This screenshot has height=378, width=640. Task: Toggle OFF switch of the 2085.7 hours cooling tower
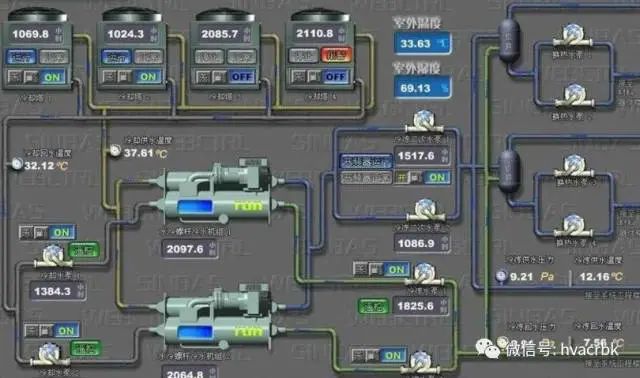(x=242, y=77)
